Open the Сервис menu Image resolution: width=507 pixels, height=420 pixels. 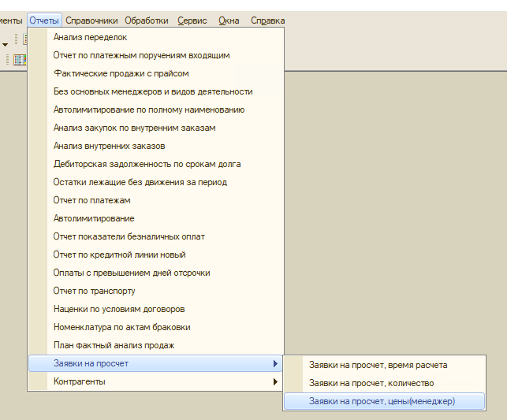(192, 20)
